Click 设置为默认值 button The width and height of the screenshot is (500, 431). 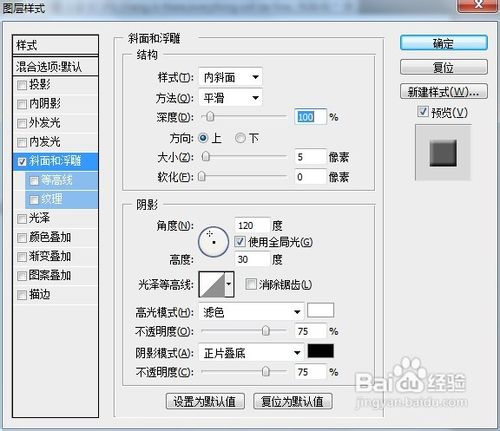point(205,401)
